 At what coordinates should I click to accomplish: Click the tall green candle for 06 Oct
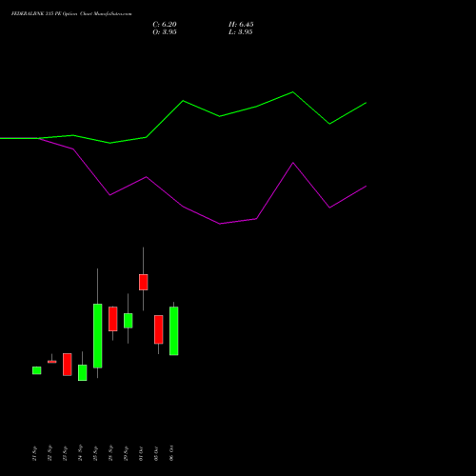174,330
